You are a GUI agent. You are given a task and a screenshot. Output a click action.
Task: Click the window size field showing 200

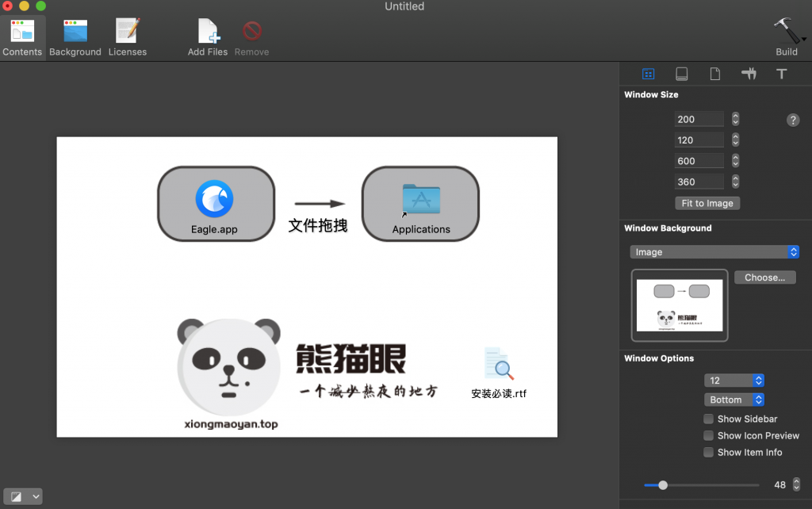tap(699, 119)
